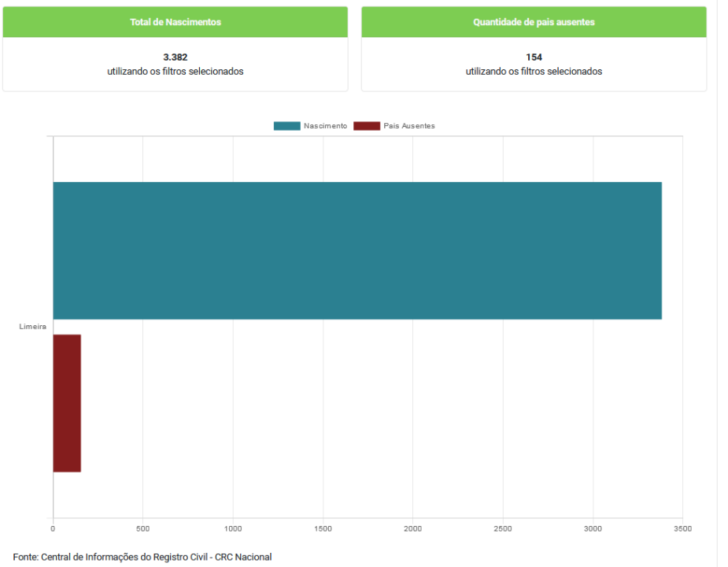Select the dark red Pais Ausentes bar
Screen dimensions: 728x567
click(67, 403)
